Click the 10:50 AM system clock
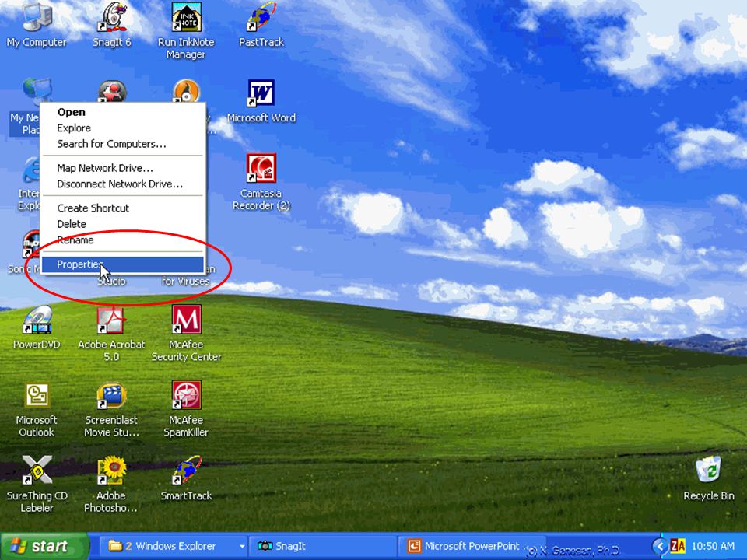The image size is (747, 560). pyautogui.click(x=713, y=546)
